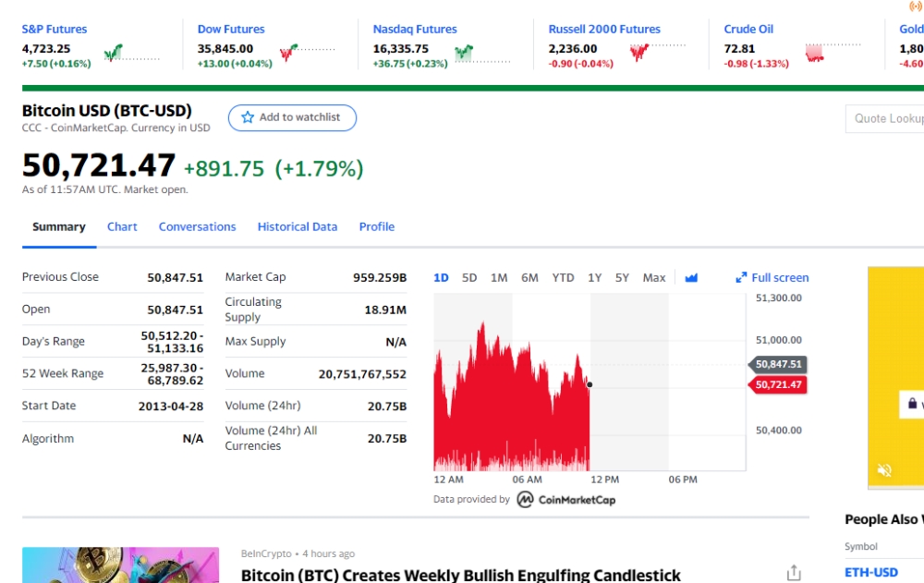
Task: Click the star icon in Add to watchlist
Action: coord(248,117)
